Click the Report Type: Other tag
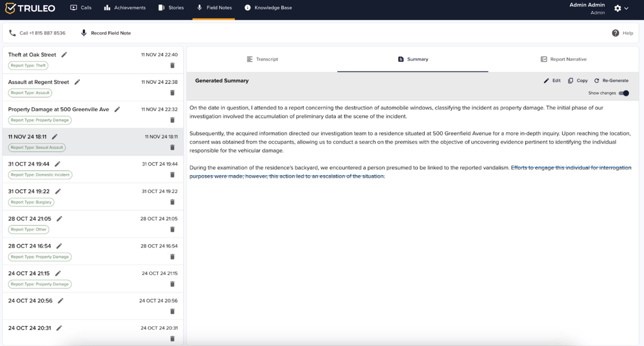Screen dimensions: 644x346 (28, 229)
